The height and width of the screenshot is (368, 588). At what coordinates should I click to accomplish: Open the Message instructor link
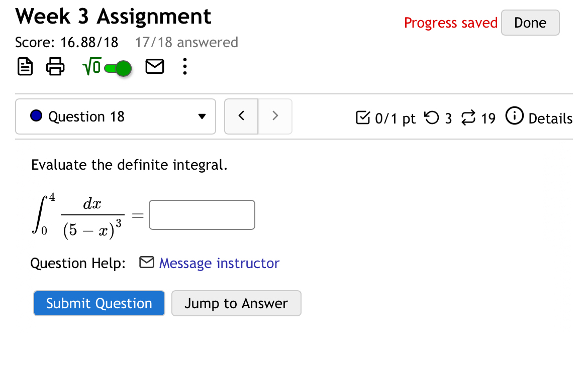[219, 263]
